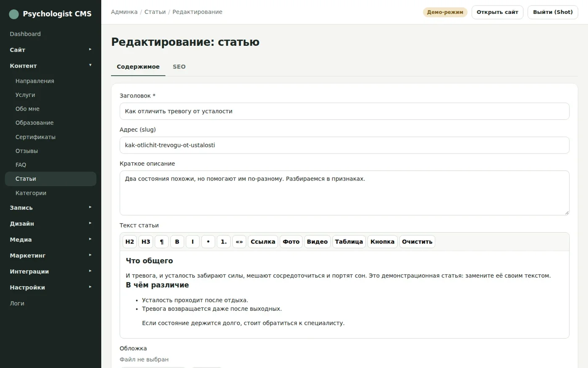This screenshot has width=588, height=368.
Task: Open Логи in the sidebar
Action: coord(50,304)
